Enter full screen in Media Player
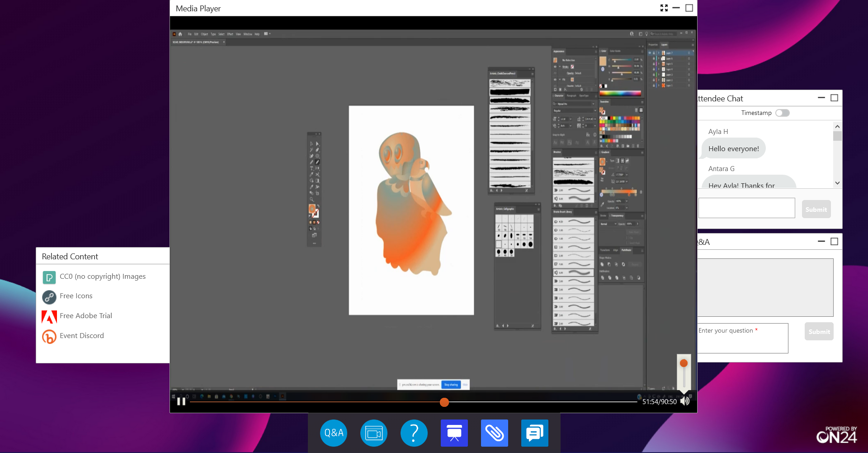Image resolution: width=868 pixels, height=453 pixels. coord(664,8)
